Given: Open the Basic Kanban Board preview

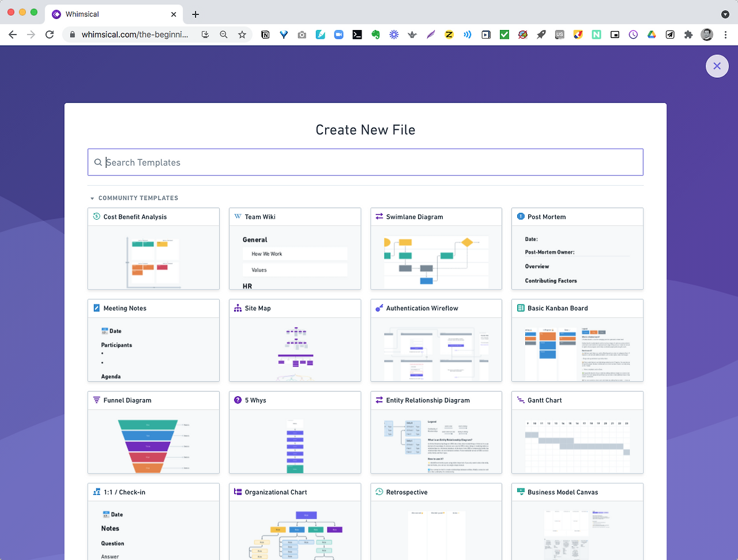Looking at the screenshot, I should [x=577, y=349].
